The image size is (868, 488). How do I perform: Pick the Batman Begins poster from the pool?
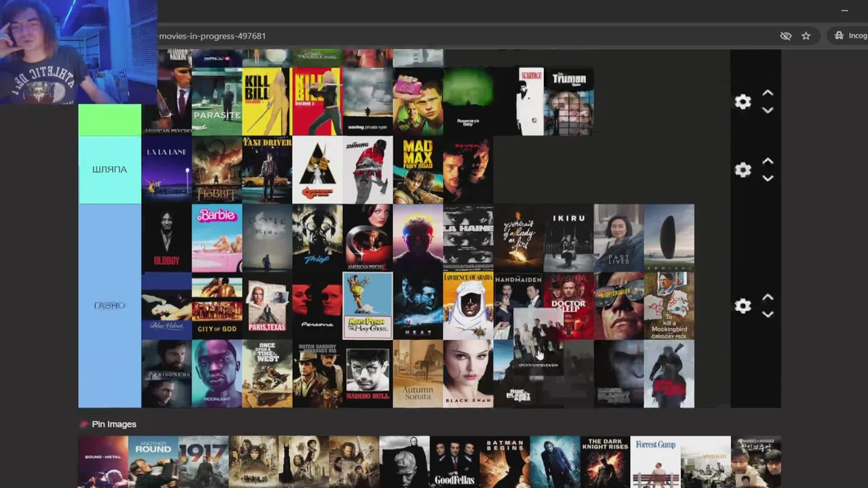tap(505, 462)
